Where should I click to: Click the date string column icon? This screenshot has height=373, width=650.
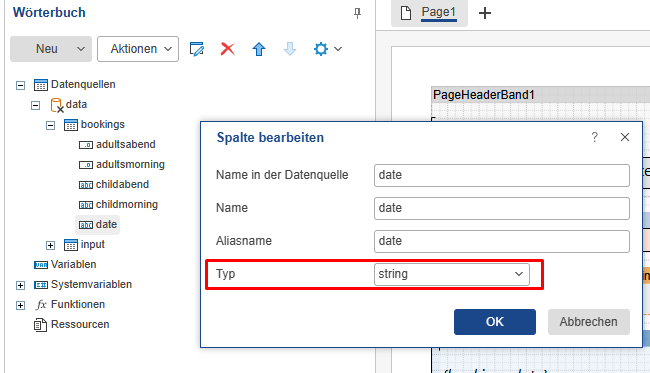pyautogui.click(x=86, y=225)
